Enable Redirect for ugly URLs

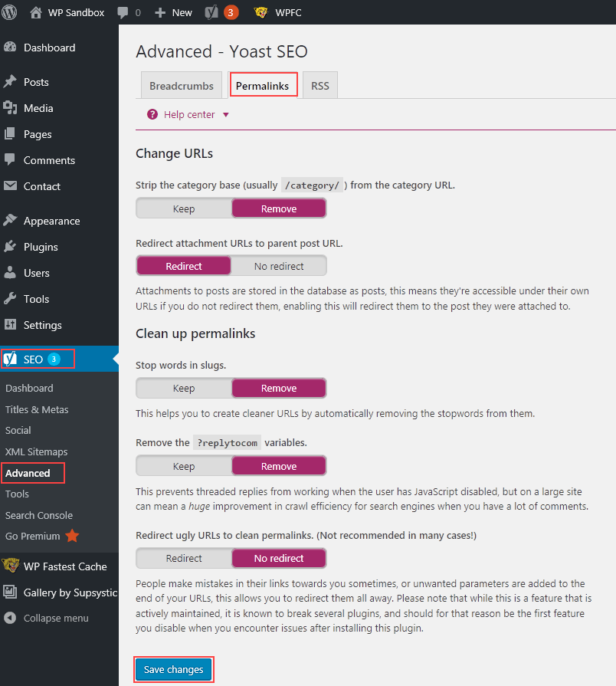pos(184,558)
